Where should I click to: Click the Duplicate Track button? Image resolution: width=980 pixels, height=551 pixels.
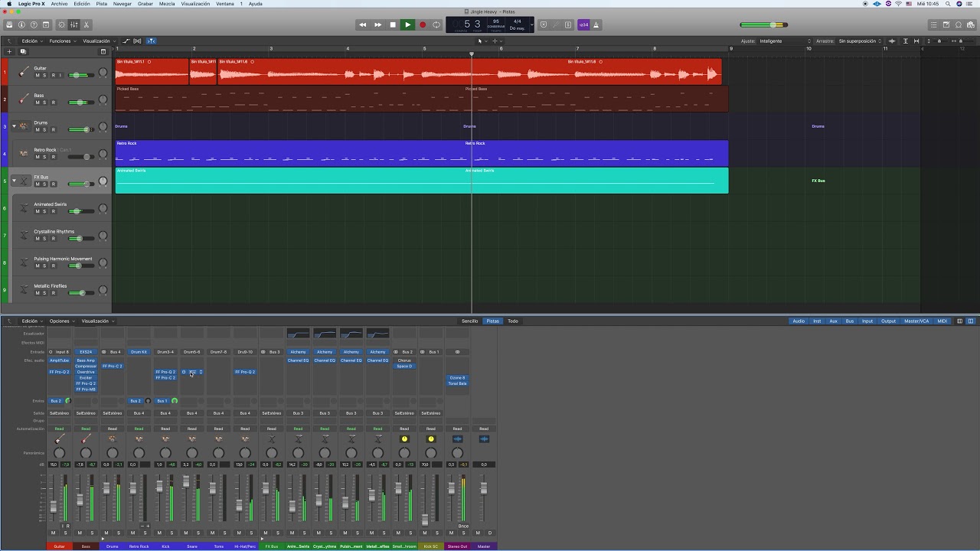pyautogui.click(x=22, y=51)
